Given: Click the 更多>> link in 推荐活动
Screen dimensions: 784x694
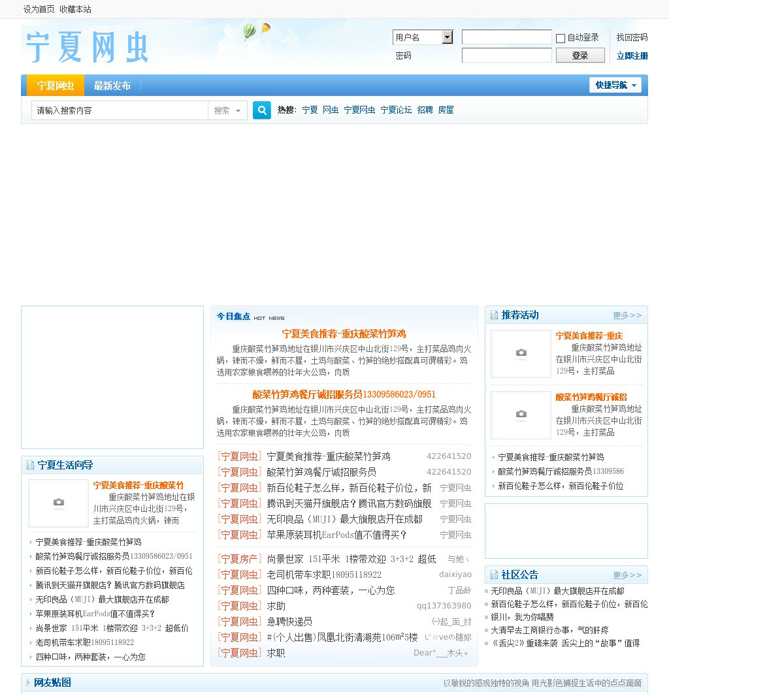Looking at the screenshot, I should tap(627, 315).
